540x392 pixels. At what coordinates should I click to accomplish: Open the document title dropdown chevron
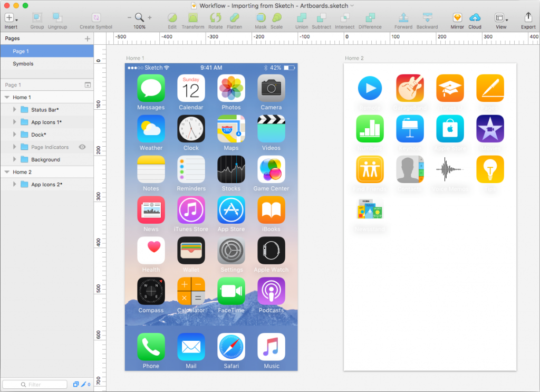352,6
